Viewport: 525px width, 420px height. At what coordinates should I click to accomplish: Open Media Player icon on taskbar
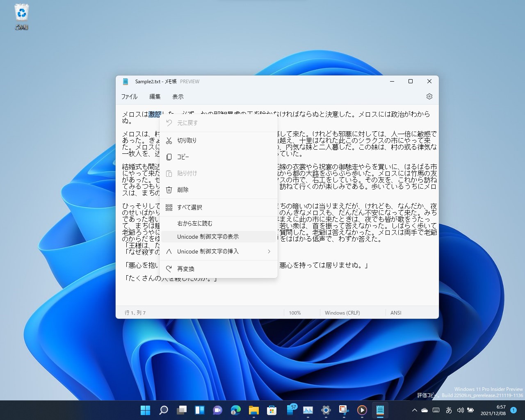(362, 410)
